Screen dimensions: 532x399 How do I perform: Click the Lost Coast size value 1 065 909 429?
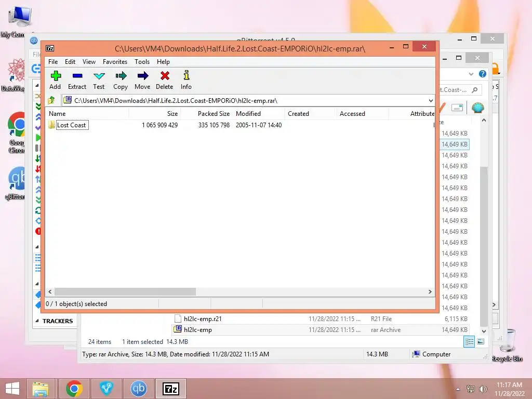[x=160, y=125]
